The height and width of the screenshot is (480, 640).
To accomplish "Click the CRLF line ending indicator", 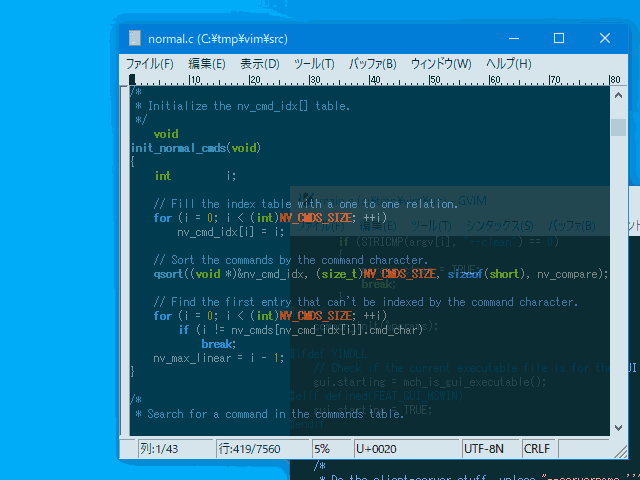I will click(x=539, y=449).
